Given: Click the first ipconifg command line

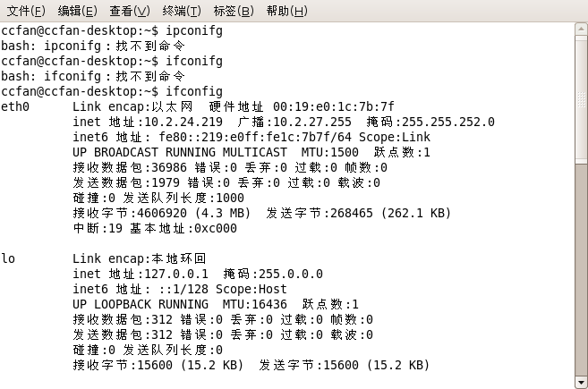Looking at the screenshot, I should click(x=112, y=30).
